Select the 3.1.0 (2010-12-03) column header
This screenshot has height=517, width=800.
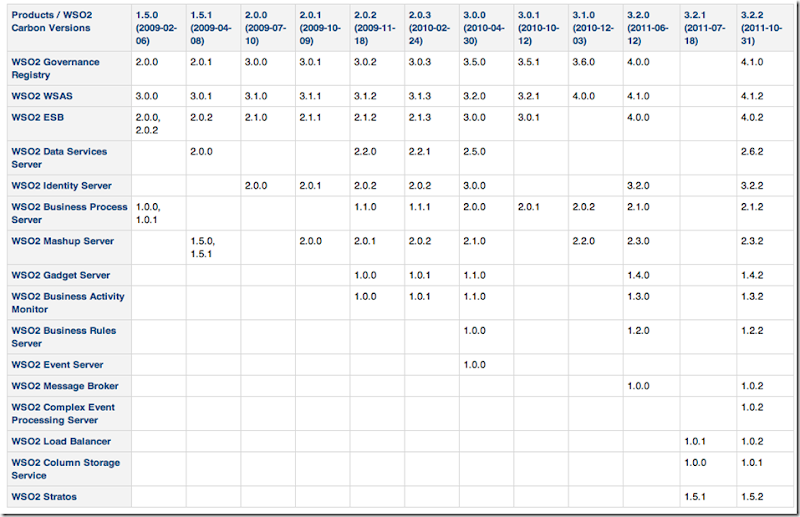click(593, 28)
